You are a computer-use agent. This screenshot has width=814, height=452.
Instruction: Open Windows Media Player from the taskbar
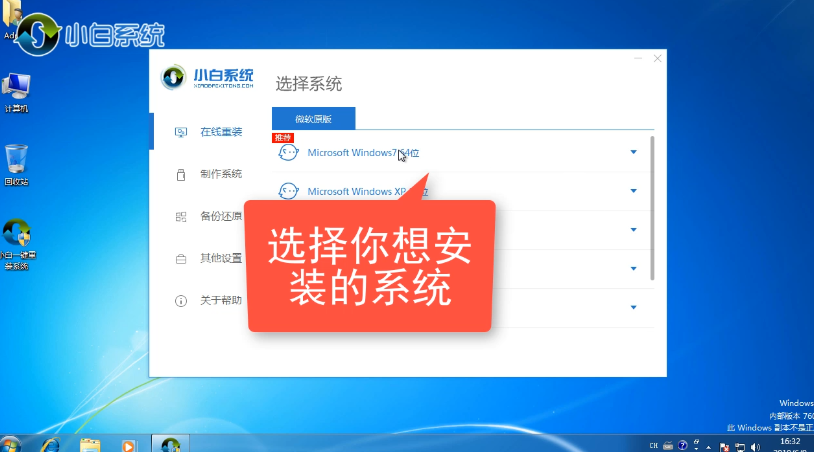[x=129, y=445]
